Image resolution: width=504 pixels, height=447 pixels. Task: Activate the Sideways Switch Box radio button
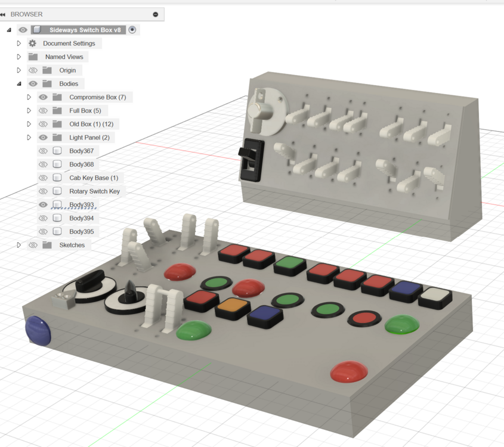132,30
